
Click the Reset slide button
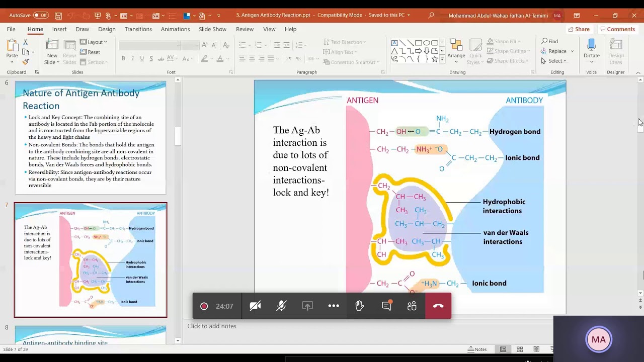coord(90,52)
